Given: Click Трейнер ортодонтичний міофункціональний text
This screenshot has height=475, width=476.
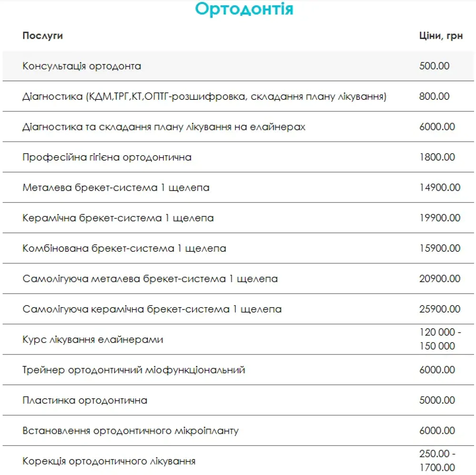Looking at the screenshot, I should click(134, 370).
